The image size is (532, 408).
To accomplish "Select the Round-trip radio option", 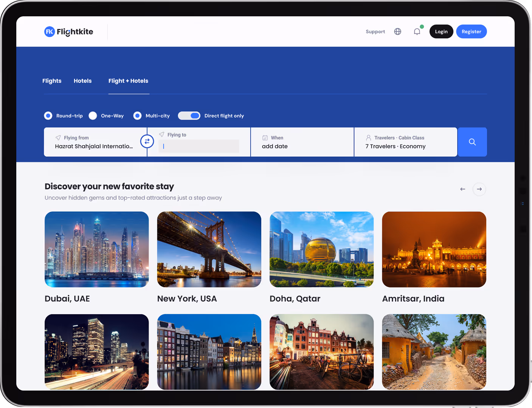I will point(48,116).
